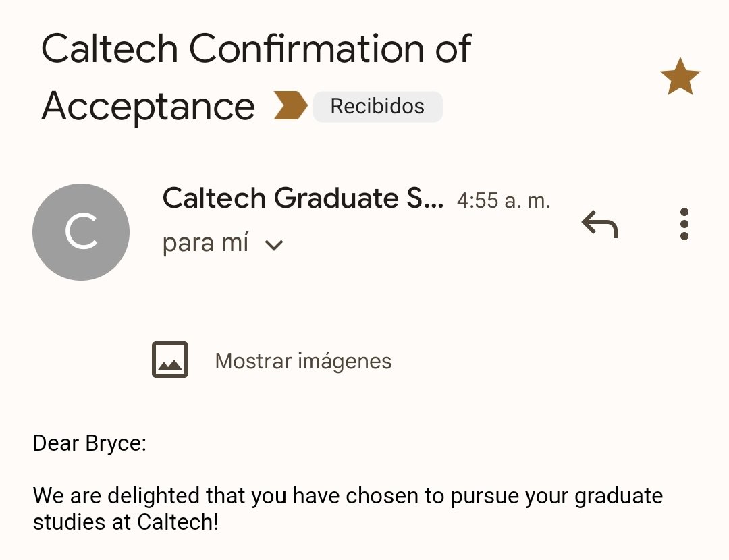The image size is (729, 560).
Task: Select sender name Caltech Graduate S...
Action: point(303,198)
